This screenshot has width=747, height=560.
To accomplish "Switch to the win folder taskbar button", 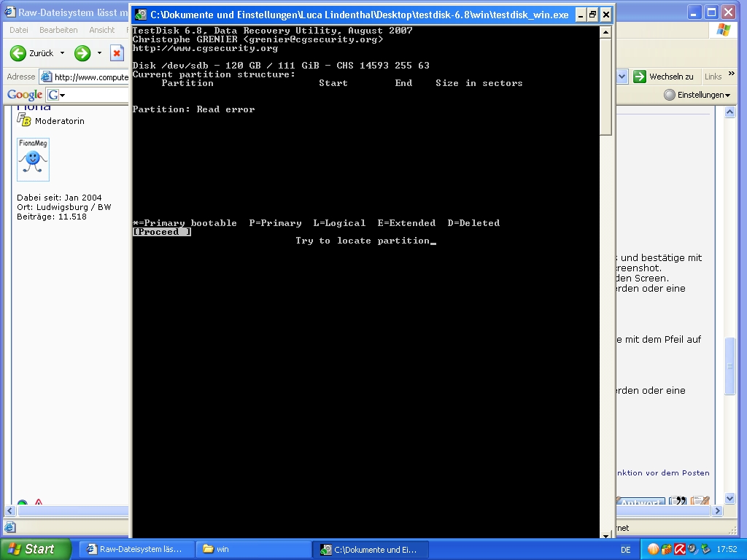I will [253, 549].
